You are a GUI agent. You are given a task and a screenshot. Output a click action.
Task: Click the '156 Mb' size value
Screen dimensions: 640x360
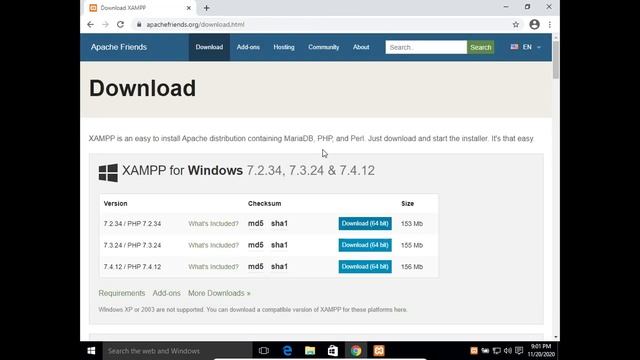coord(412,267)
